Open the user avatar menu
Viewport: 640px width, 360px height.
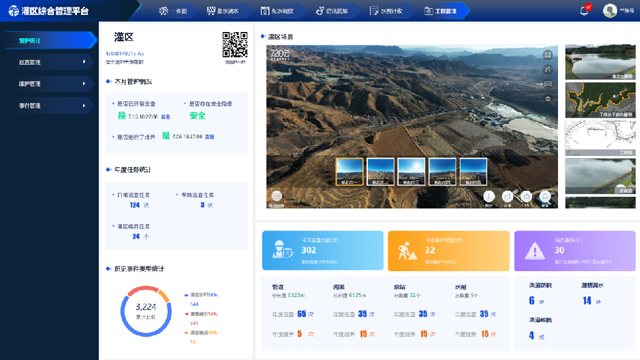tap(610, 11)
